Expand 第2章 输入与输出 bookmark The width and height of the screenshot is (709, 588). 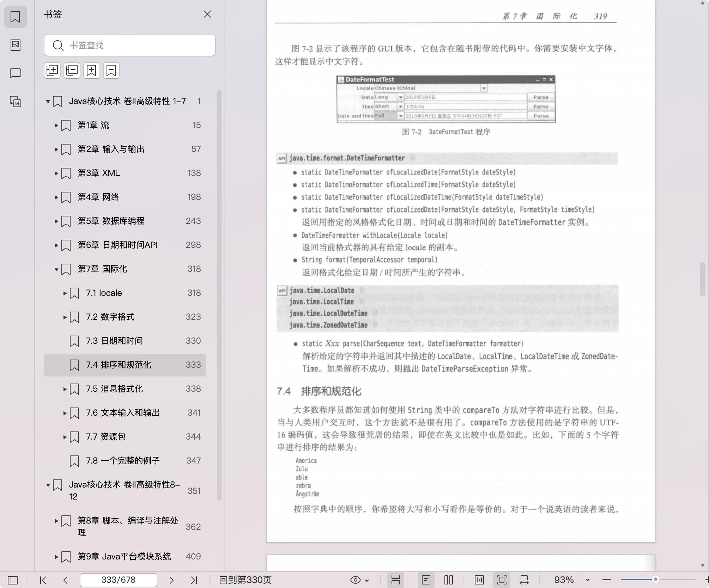[x=56, y=149]
